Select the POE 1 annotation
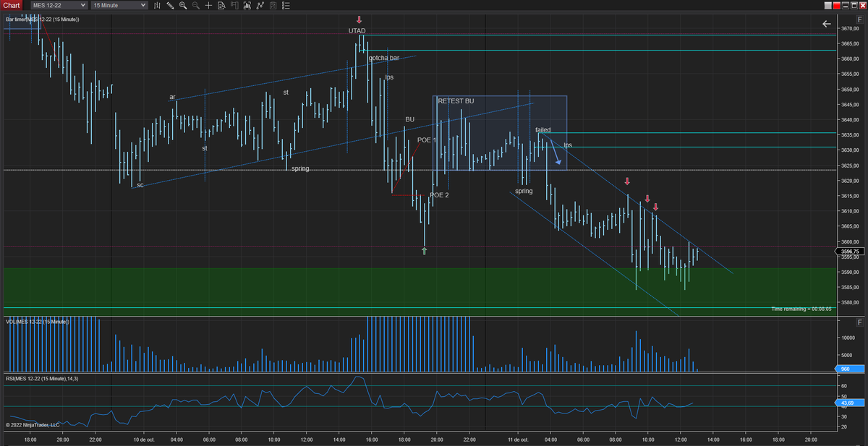The height and width of the screenshot is (446, 868). (x=427, y=140)
